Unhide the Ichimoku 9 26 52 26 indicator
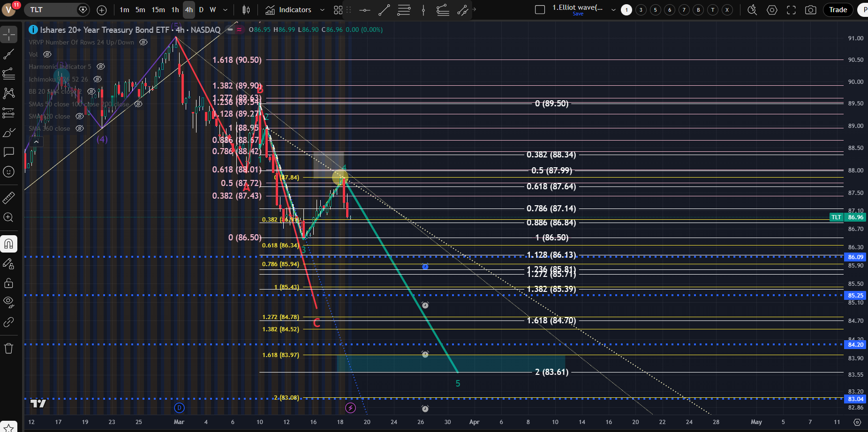868x432 pixels. 98,79
